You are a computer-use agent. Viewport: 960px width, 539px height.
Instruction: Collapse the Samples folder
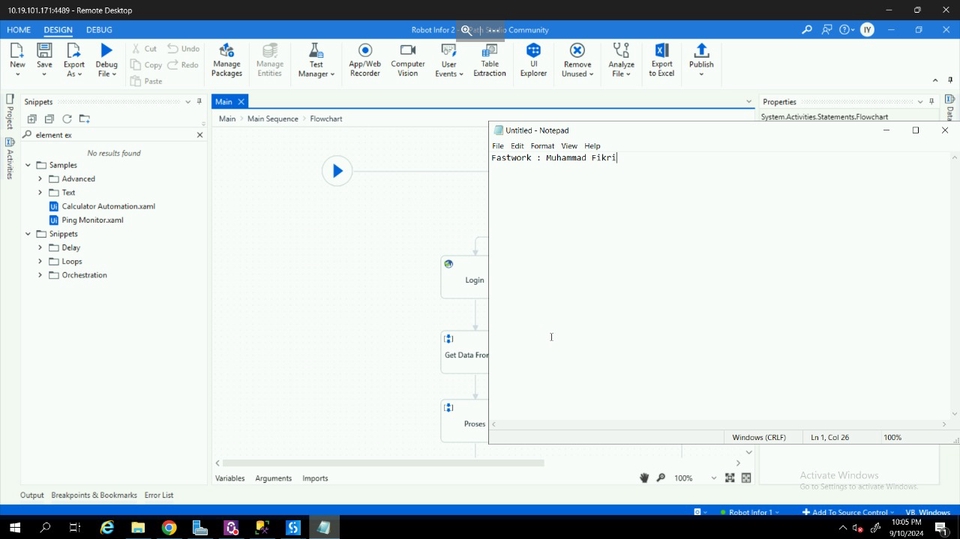tap(28, 165)
